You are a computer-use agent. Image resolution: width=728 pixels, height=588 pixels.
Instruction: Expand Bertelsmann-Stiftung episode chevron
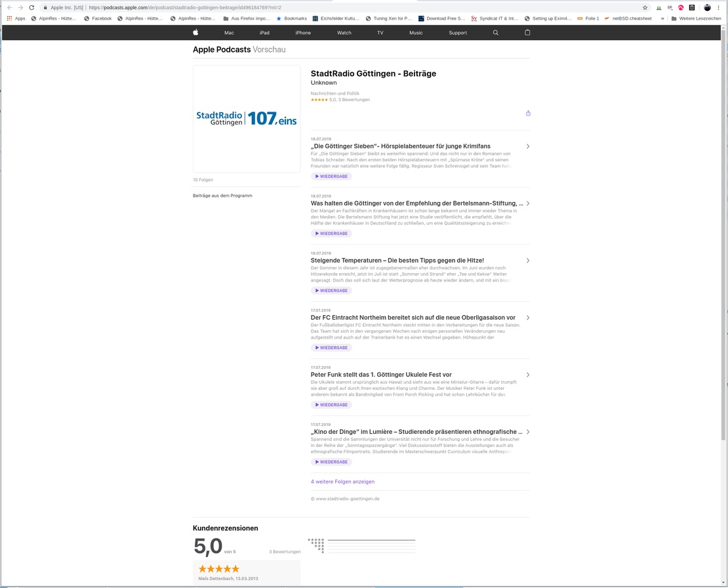[x=528, y=203]
